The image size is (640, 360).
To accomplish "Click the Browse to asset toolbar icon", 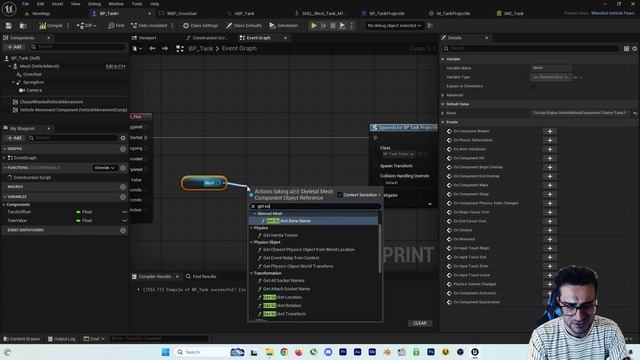I will pyautogui.click(x=23, y=26).
